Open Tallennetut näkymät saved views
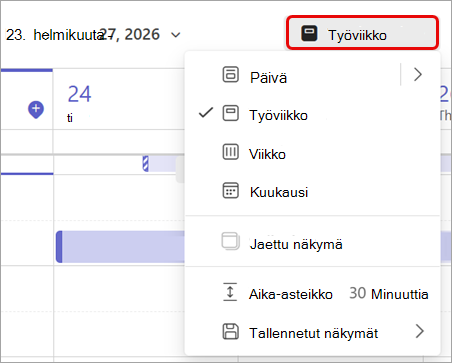The height and width of the screenshot is (363, 452). (x=312, y=332)
